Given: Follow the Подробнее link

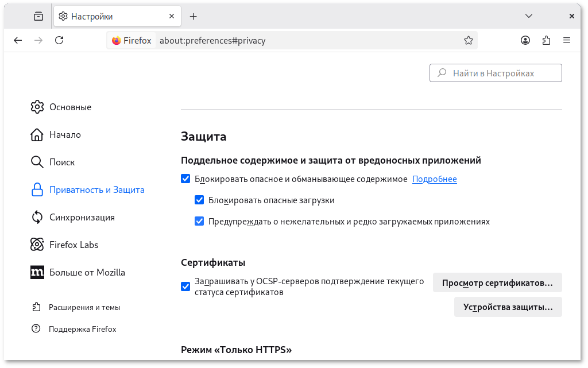Looking at the screenshot, I should coord(434,179).
